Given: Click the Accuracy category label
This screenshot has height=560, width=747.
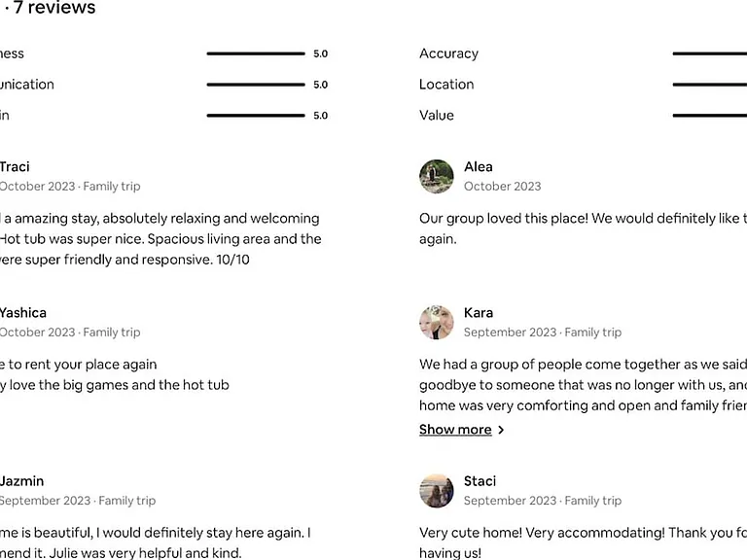Looking at the screenshot, I should pos(448,53).
